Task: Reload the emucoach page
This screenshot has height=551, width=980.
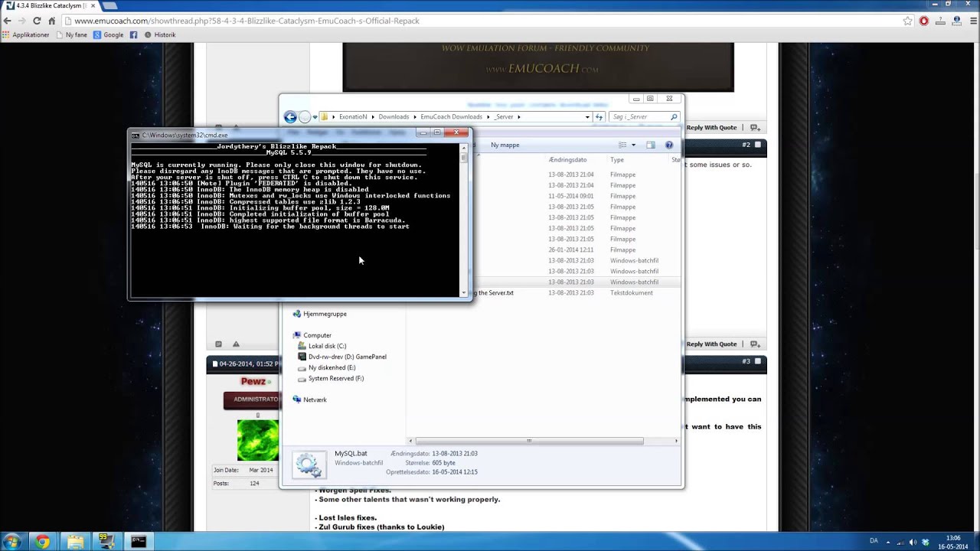Action: (x=37, y=21)
